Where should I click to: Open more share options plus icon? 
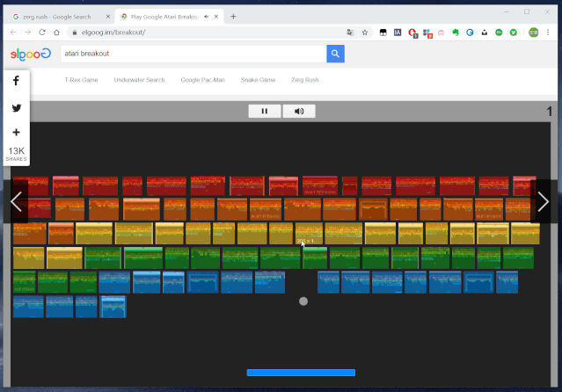point(16,132)
